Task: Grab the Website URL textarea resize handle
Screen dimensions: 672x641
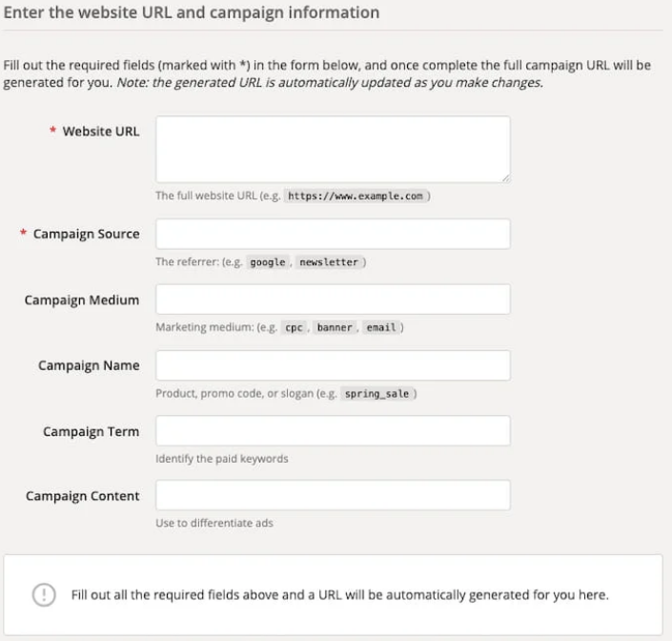Action: 506,178
